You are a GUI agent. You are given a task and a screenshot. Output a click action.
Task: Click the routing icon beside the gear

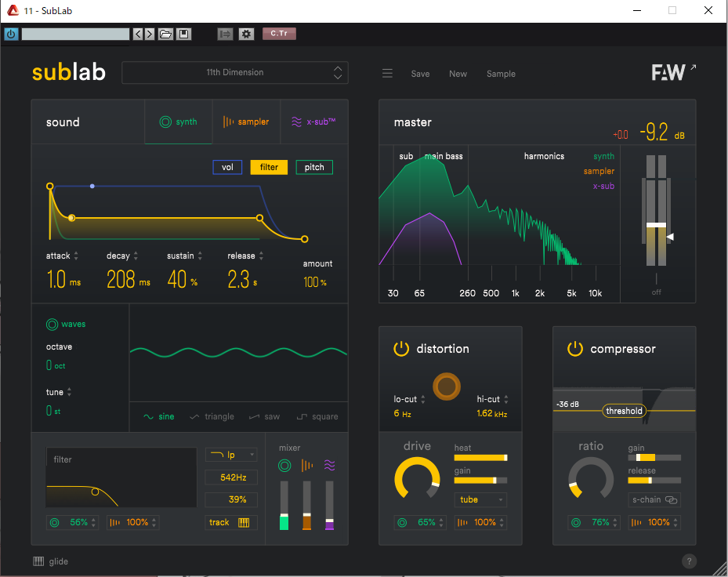[225, 34]
